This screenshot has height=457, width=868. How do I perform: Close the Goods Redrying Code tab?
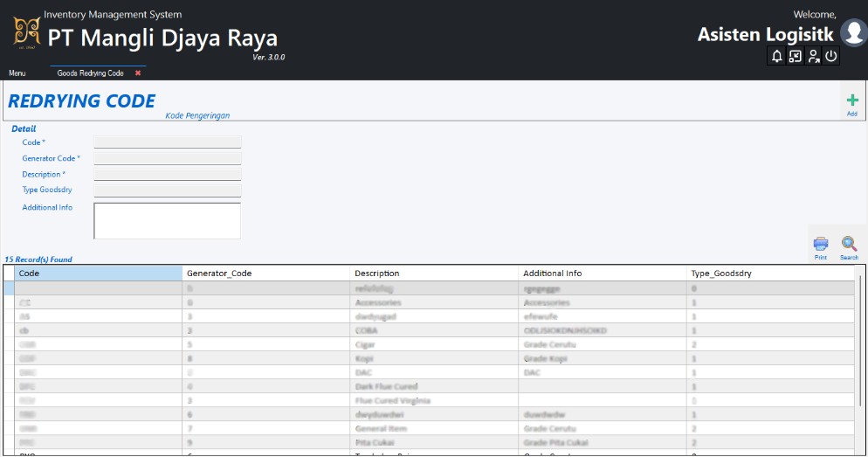[138, 73]
